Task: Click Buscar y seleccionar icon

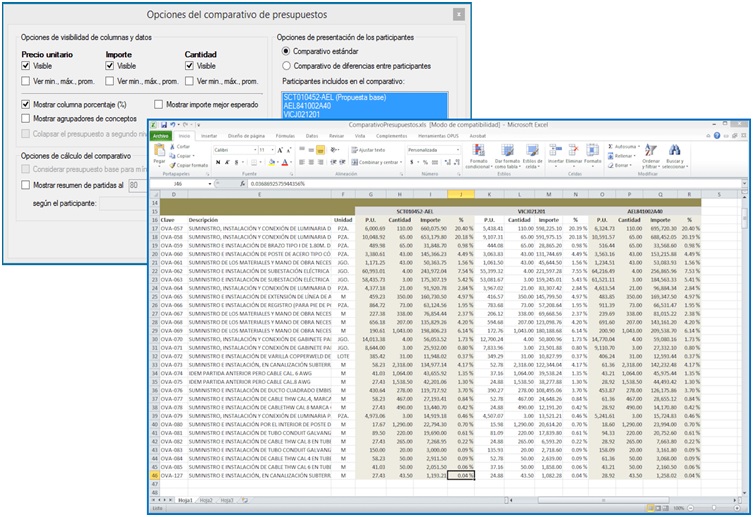Action: pyautogui.click(x=676, y=152)
